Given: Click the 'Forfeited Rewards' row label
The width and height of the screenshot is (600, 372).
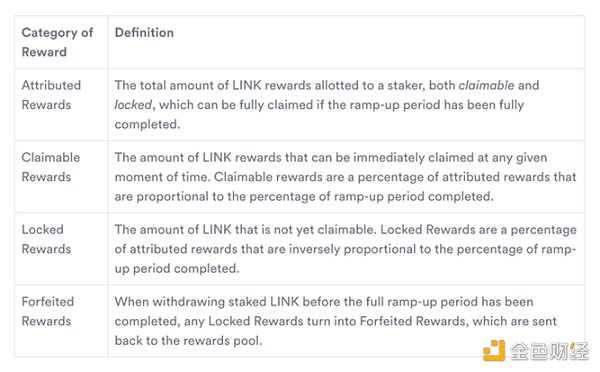Looking at the screenshot, I should (48, 311).
